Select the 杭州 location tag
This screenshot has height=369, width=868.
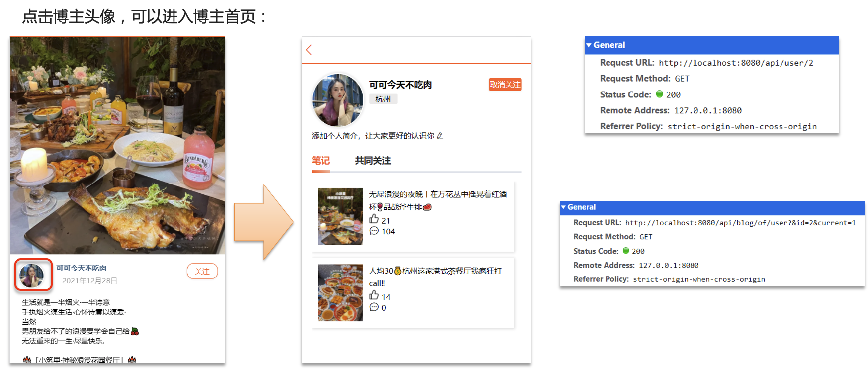pyautogui.click(x=383, y=99)
